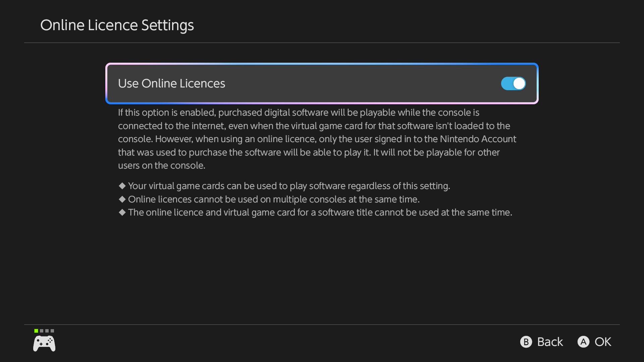The width and height of the screenshot is (644, 362).
Task: Click the green player-one indicator light
Action: [36, 331]
